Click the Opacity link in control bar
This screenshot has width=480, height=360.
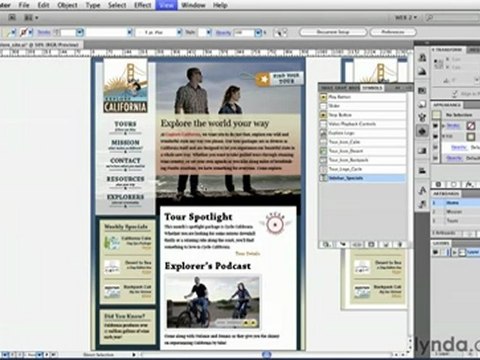(x=223, y=32)
